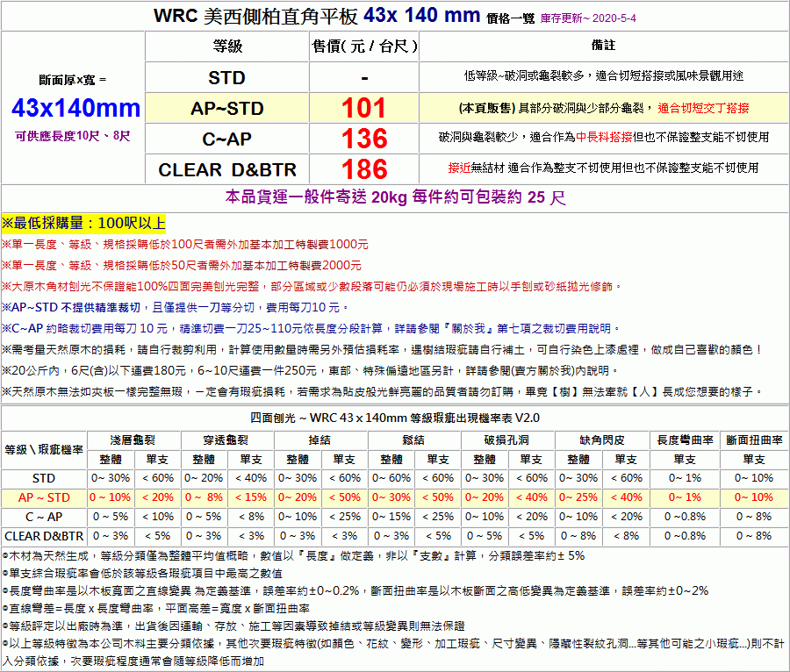790x672 pixels.
Task: Click the 1000元 surcharge notice line
Action: [185, 245]
